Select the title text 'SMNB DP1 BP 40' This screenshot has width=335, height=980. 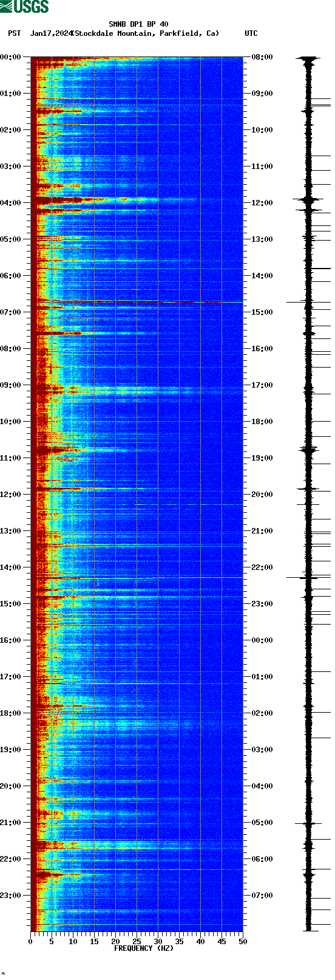tap(138, 25)
